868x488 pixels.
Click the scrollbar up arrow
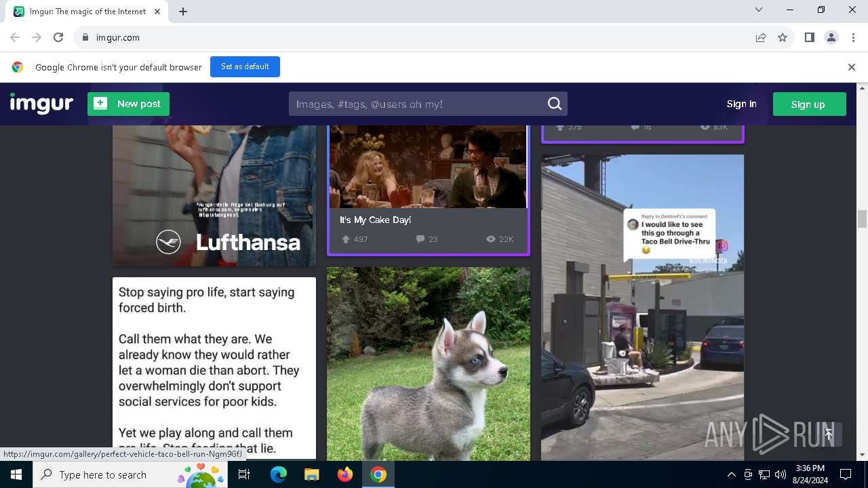pyautogui.click(x=862, y=88)
